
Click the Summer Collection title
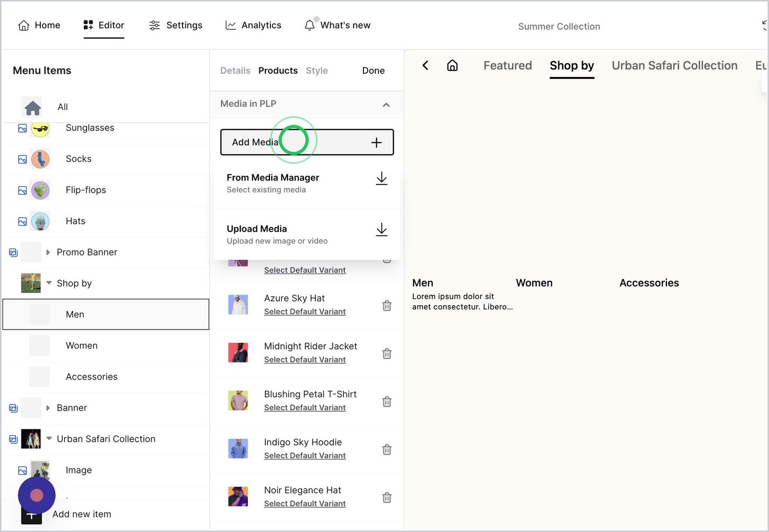tap(559, 27)
